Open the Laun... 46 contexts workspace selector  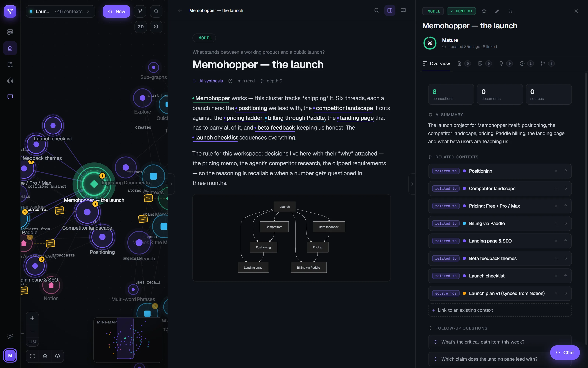60,11
